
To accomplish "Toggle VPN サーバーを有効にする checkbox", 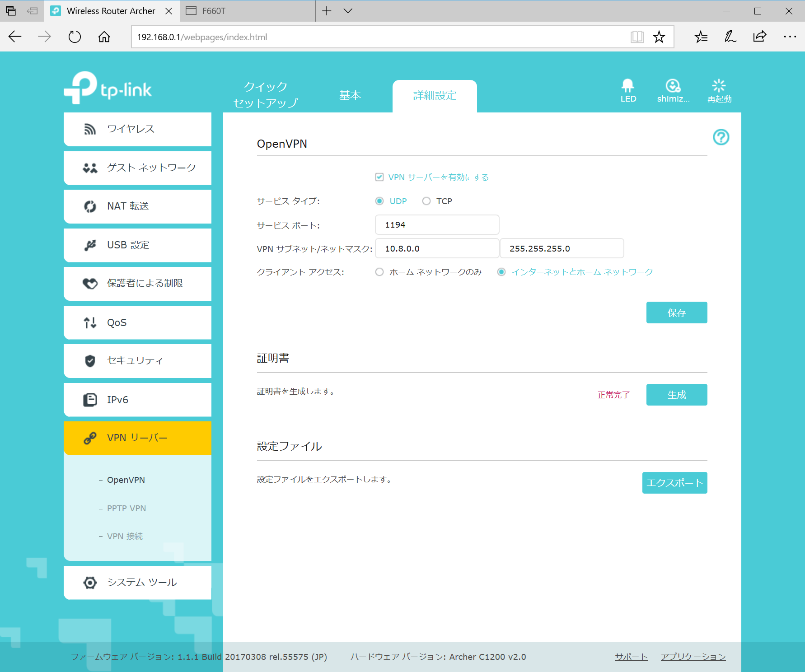I will [379, 177].
